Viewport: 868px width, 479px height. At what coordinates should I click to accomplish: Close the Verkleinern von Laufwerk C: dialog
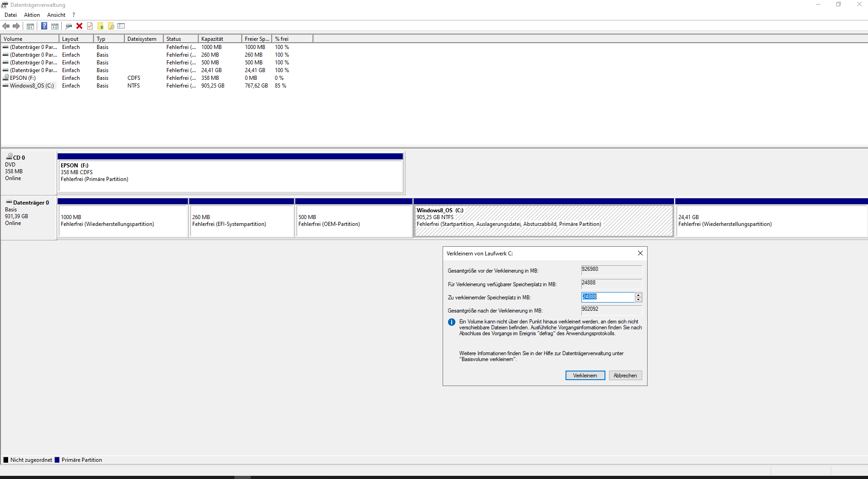(x=640, y=254)
